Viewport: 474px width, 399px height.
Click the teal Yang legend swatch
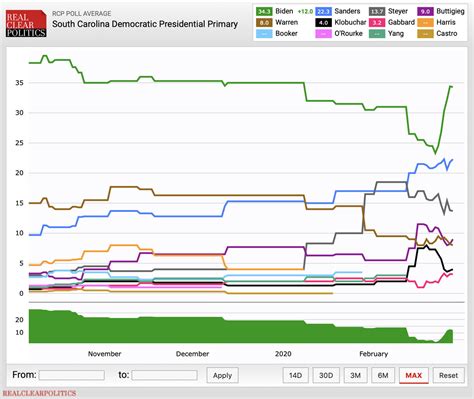coord(377,34)
